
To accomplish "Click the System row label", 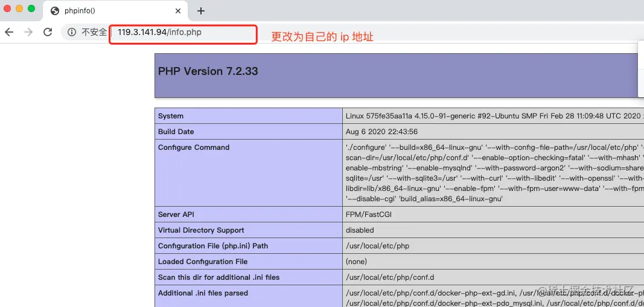I will (171, 116).
